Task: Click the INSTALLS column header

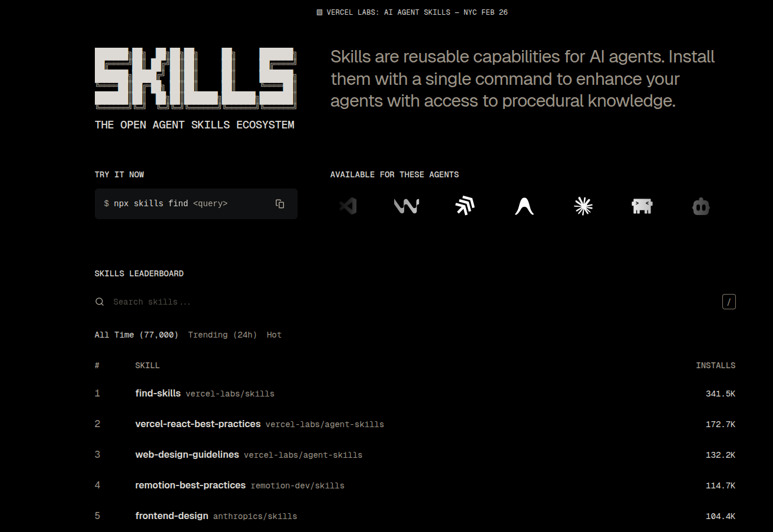Action: [716, 365]
